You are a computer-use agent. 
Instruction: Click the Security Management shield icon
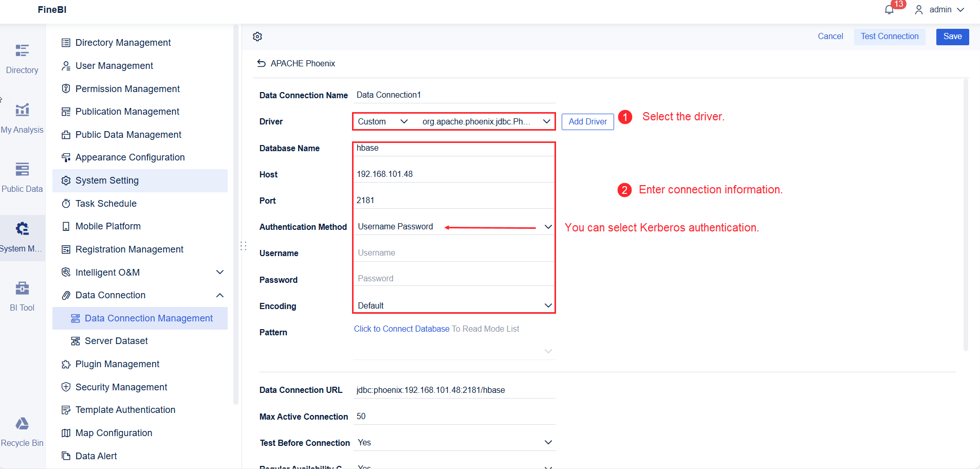click(66, 387)
